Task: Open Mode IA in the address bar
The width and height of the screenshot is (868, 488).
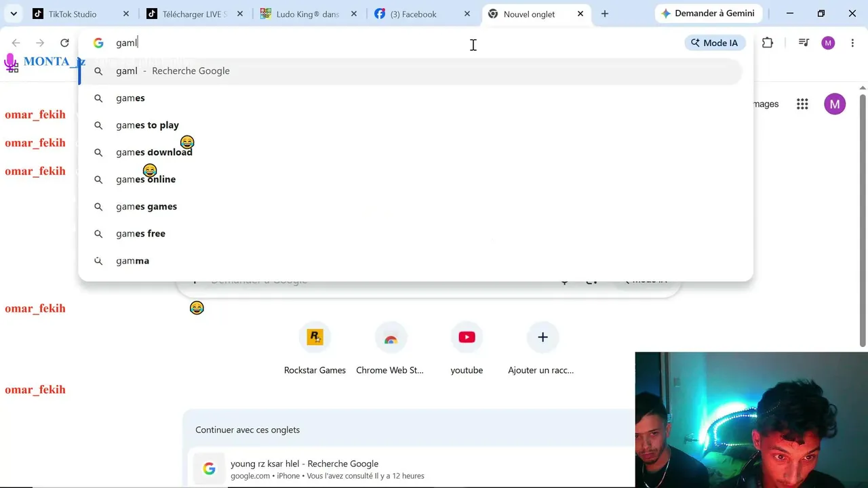Action: point(715,43)
